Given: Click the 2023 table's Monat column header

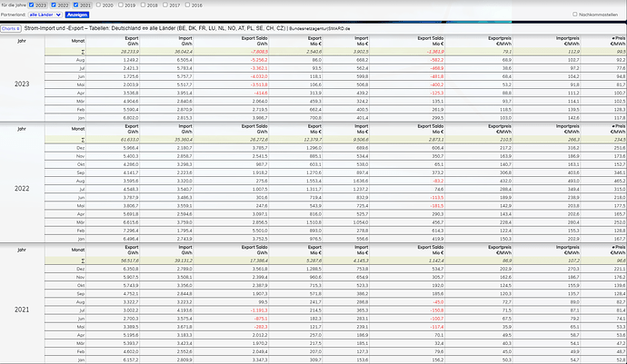Looking at the screenshot, I should click(x=78, y=41).
